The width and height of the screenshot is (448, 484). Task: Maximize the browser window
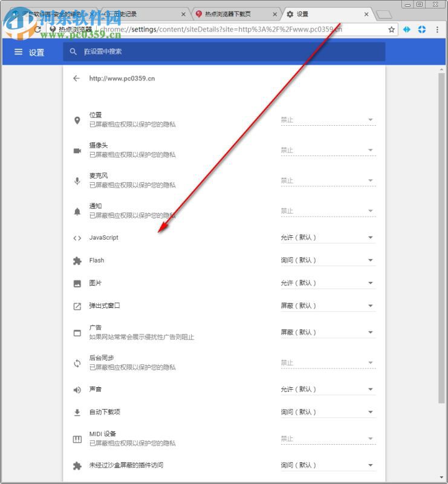[x=420, y=4]
